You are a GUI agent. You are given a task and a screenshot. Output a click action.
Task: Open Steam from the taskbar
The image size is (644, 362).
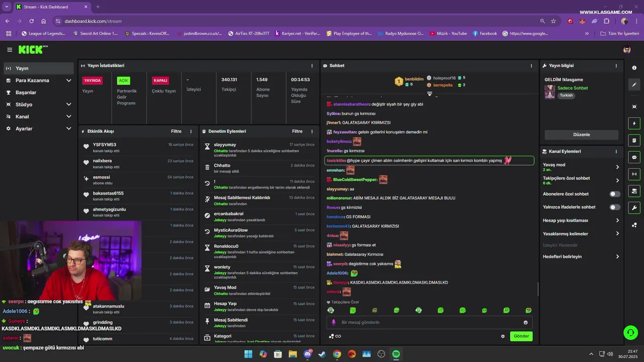(322, 354)
